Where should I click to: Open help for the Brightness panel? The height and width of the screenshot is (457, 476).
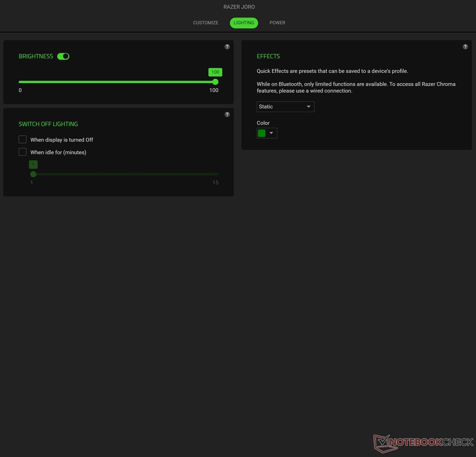tap(227, 47)
